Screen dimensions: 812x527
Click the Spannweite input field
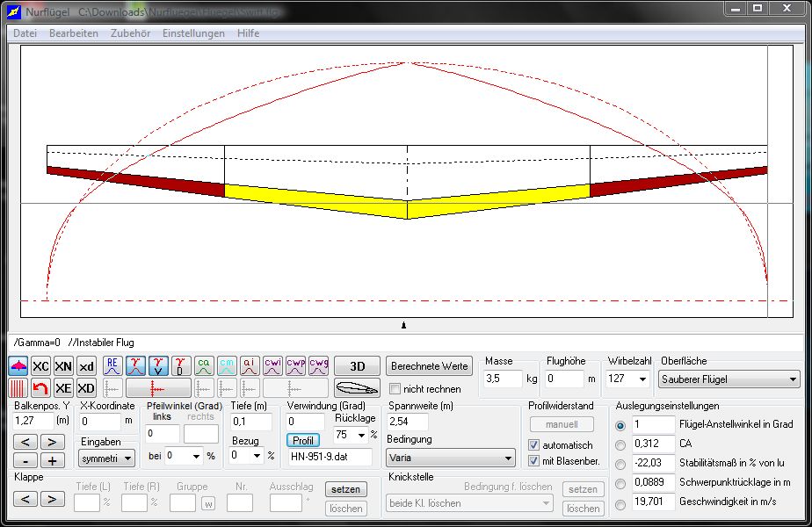[x=408, y=422]
